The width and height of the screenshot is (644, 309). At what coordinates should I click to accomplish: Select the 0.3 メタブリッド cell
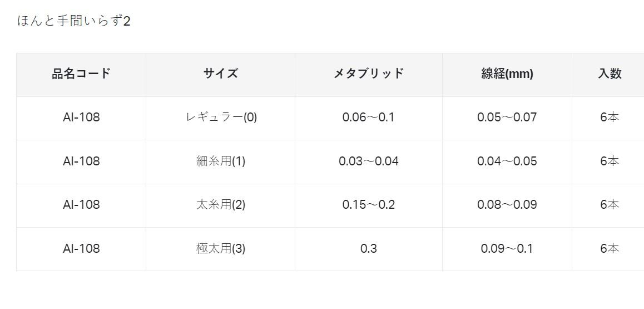point(369,249)
